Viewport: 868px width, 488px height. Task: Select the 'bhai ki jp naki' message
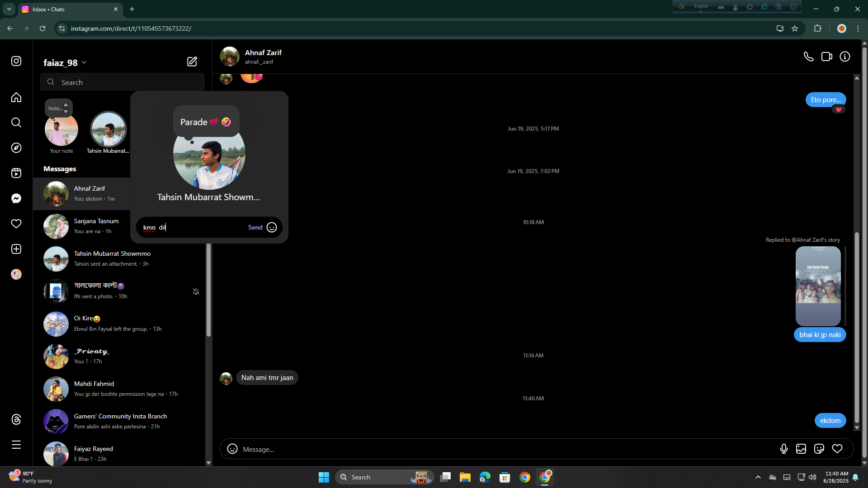click(820, 335)
